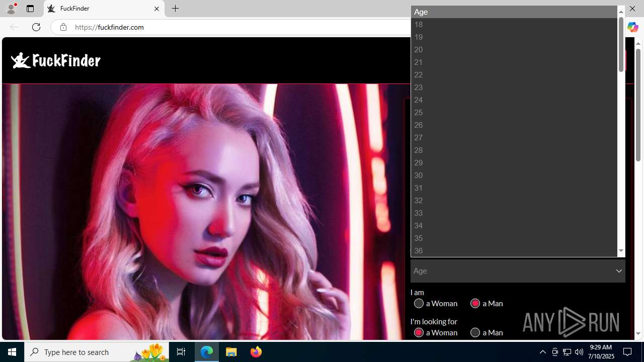Open a new browser tab
Screen dimensions: 644x362
point(175,9)
